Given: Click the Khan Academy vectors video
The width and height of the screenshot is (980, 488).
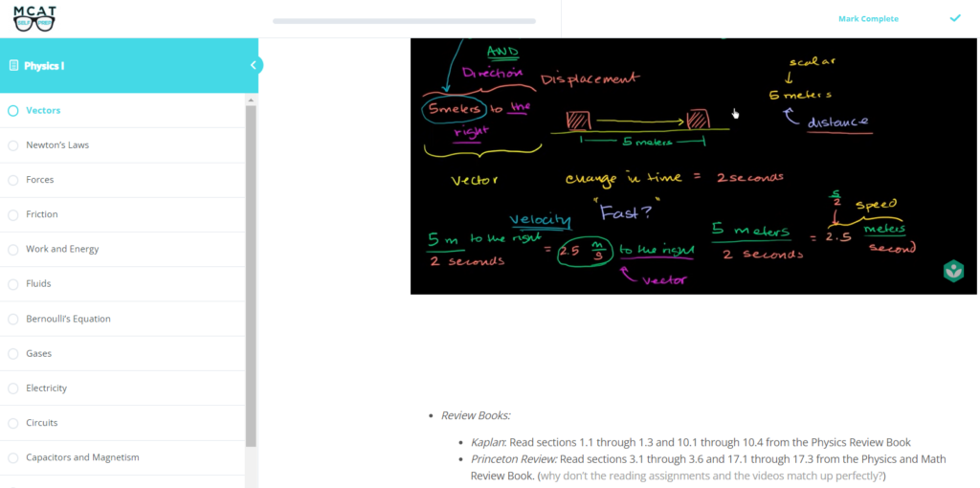Looking at the screenshot, I should 693,166.
